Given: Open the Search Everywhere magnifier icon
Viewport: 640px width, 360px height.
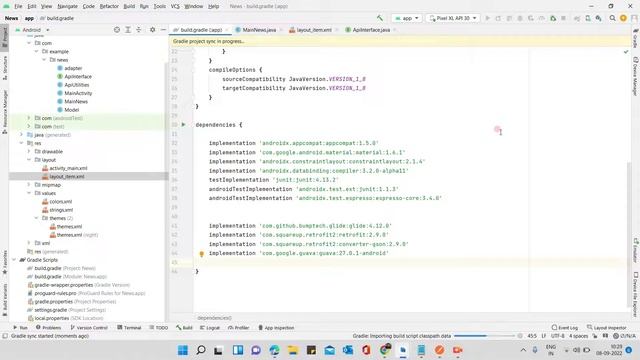Looking at the screenshot, I should coord(612,18).
